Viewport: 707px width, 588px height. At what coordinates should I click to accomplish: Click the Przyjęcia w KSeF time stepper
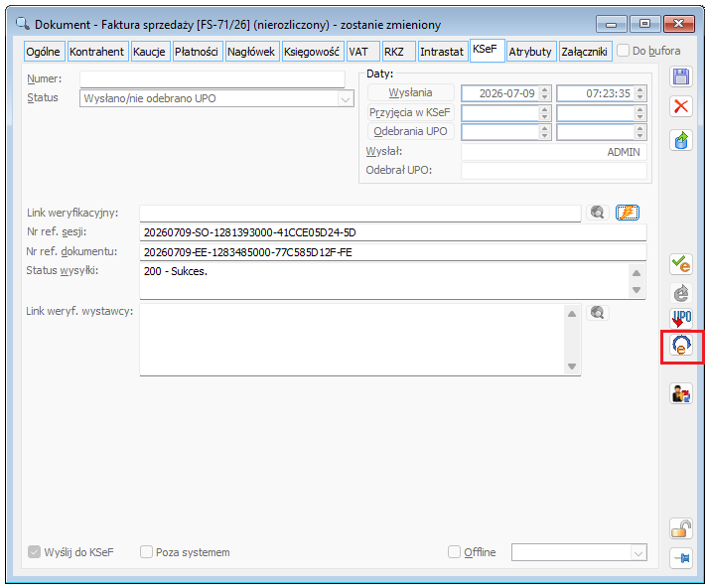[639, 112]
